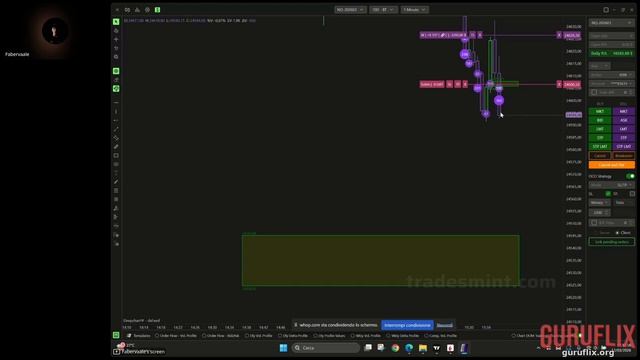Click the purple Sell MKT button

pyautogui.click(x=624, y=111)
